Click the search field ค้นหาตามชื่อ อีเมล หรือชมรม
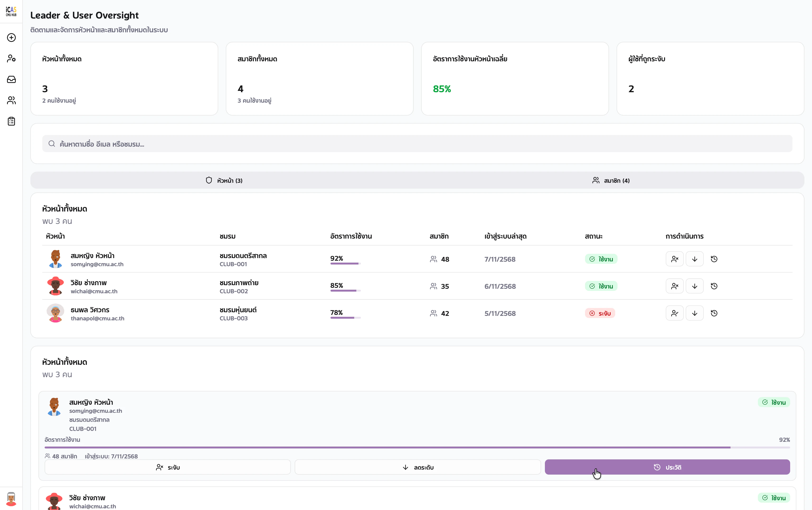The height and width of the screenshot is (510, 812). [417, 144]
